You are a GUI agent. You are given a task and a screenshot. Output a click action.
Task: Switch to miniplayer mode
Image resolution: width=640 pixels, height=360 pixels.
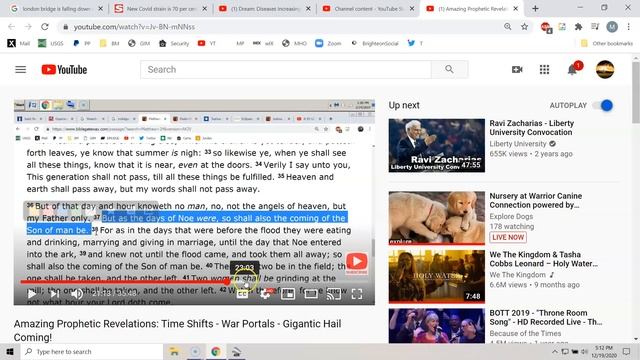tap(288, 294)
